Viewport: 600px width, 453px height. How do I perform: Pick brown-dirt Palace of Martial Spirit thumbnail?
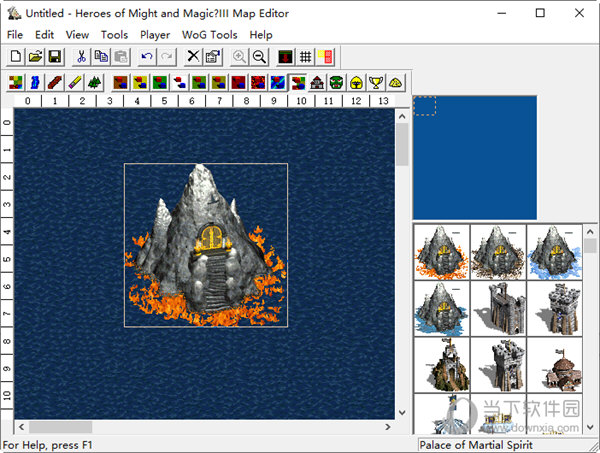pos(498,253)
